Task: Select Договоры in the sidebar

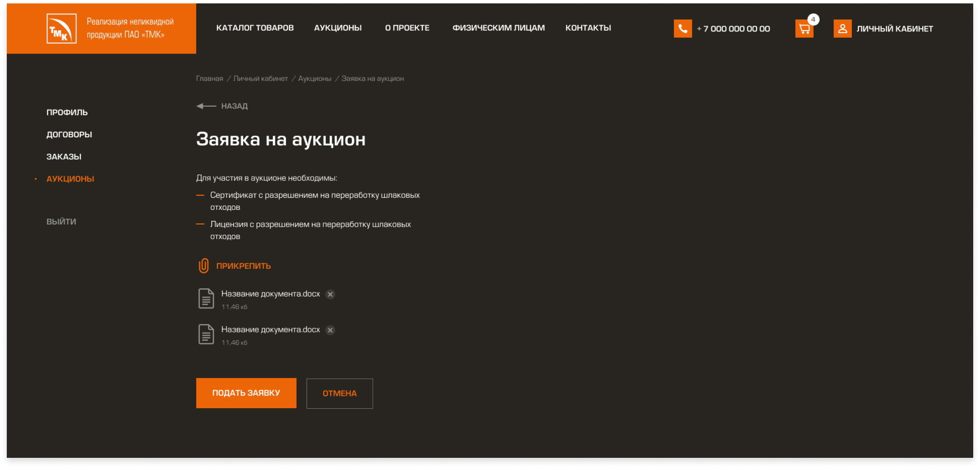Action: (x=69, y=134)
